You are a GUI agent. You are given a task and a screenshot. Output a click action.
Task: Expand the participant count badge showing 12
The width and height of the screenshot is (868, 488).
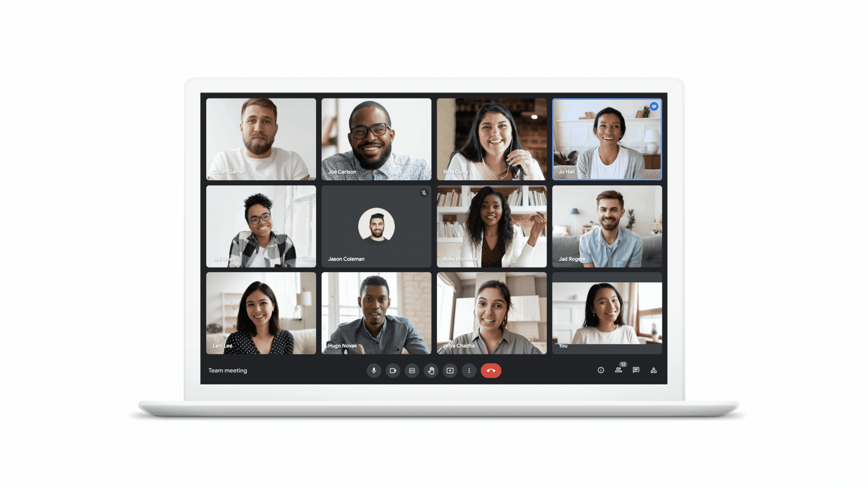point(618,370)
